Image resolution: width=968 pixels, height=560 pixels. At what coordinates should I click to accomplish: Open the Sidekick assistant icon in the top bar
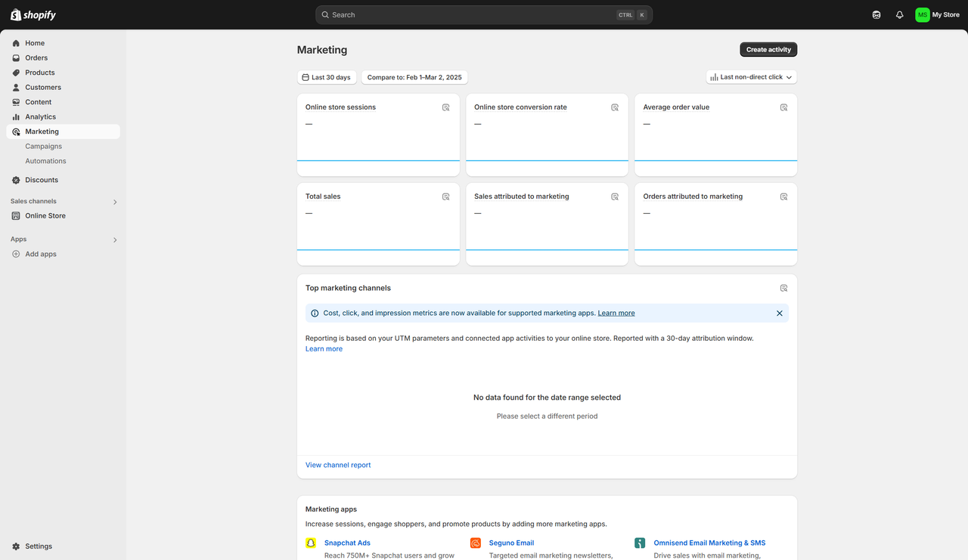point(876,15)
